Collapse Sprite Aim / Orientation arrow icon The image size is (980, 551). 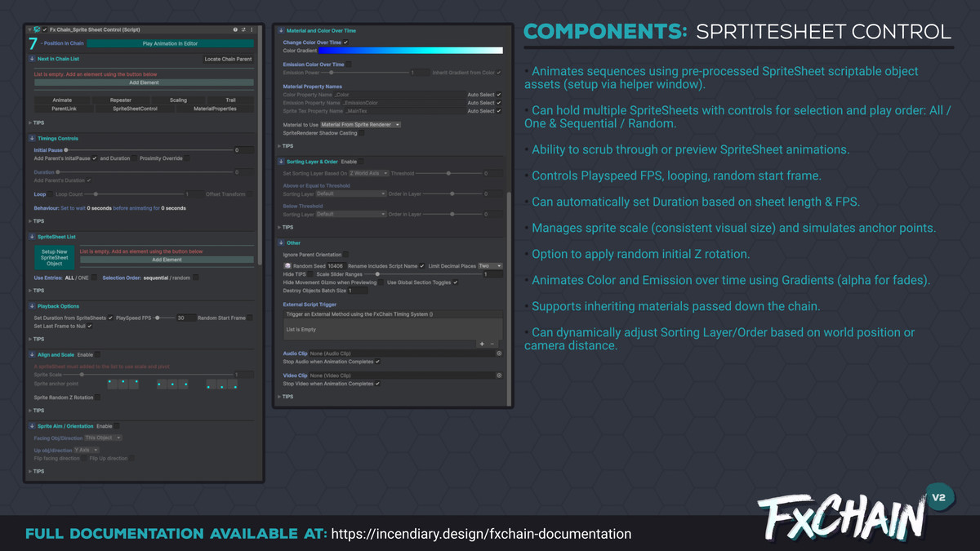(x=32, y=426)
